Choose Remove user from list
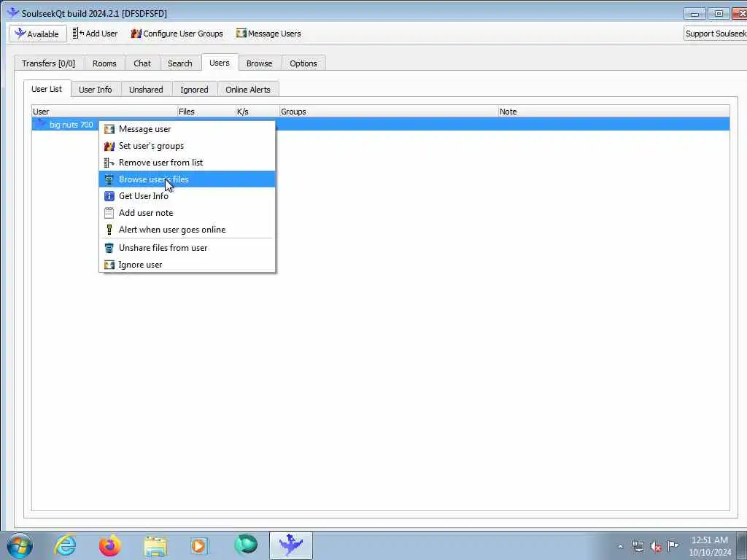This screenshot has width=747, height=560. (x=187, y=163)
